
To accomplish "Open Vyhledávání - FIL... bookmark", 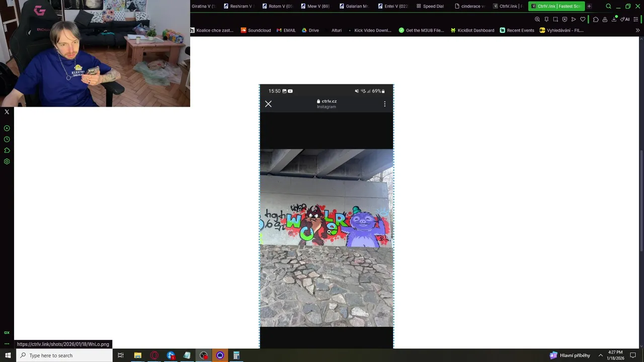I will (x=561, y=30).
